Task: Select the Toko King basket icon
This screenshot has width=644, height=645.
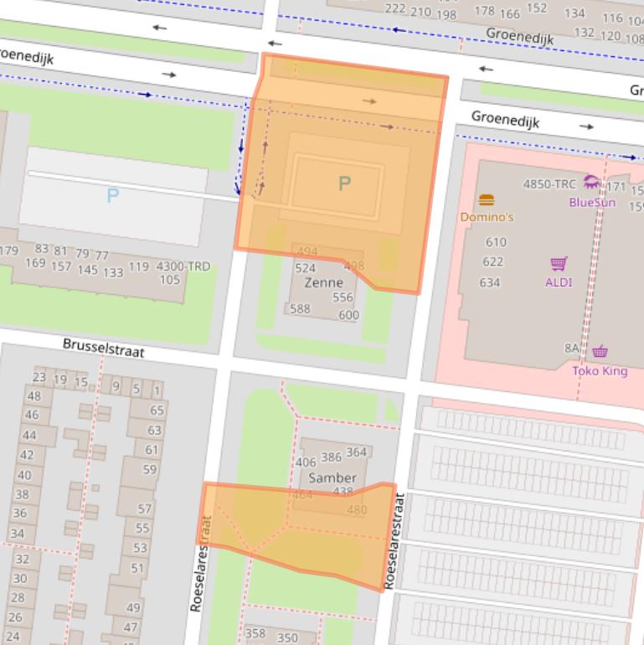Action: click(600, 352)
